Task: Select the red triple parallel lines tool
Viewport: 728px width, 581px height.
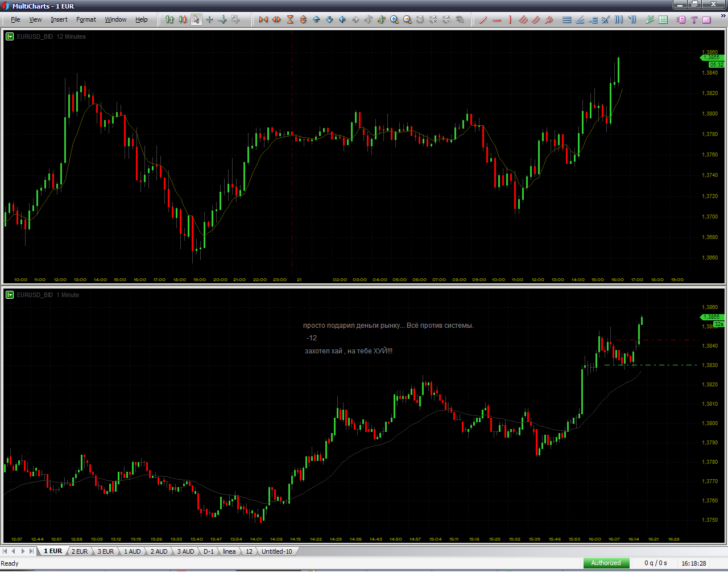Action: [523, 19]
